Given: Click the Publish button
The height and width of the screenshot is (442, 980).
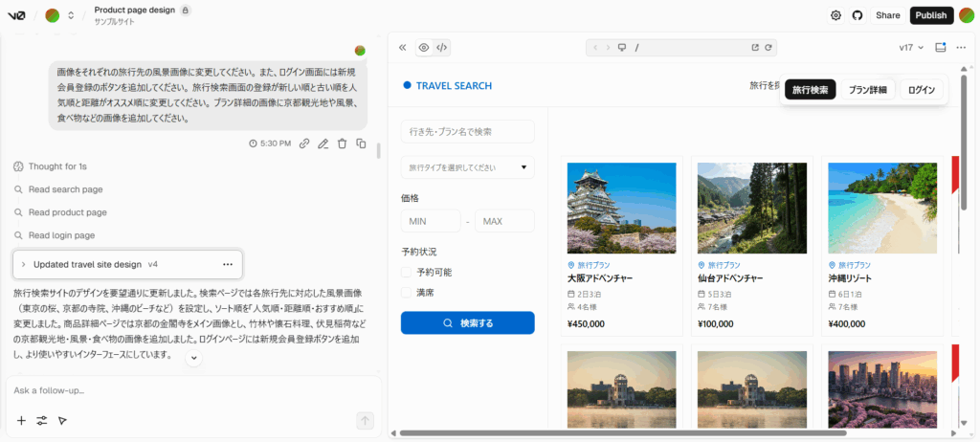Looking at the screenshot, I should (931, 15).
